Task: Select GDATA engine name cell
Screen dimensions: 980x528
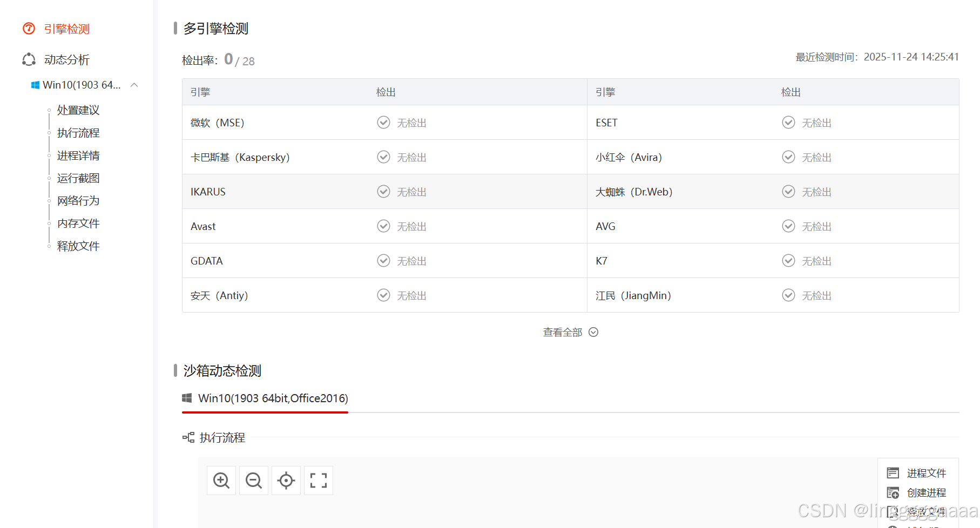Action: coord(207,261)
